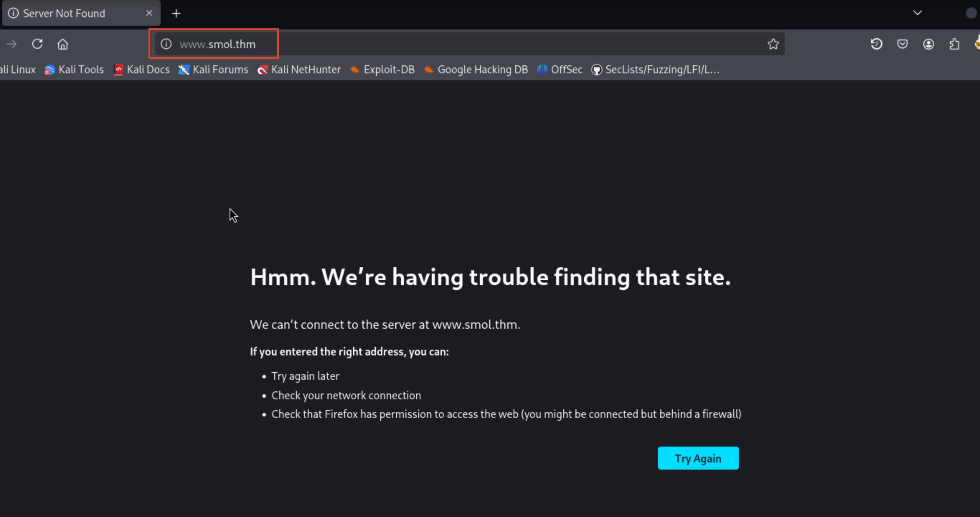Screen dimensions: 980x517
Task: Expand the List all tabs chevron
Action: tap(917, 13)
